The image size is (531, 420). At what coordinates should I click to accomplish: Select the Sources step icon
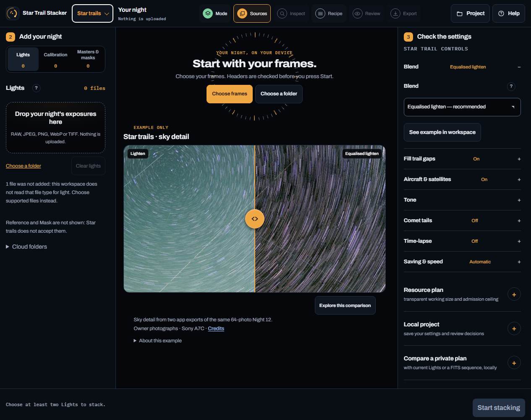point(242,13)
